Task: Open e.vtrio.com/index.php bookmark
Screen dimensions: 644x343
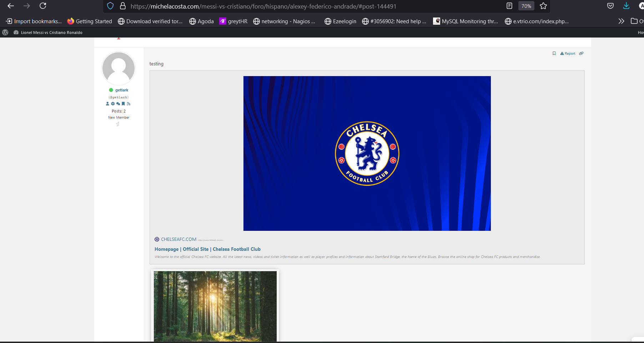Action: pyautogui.click(x=537, y=21)
